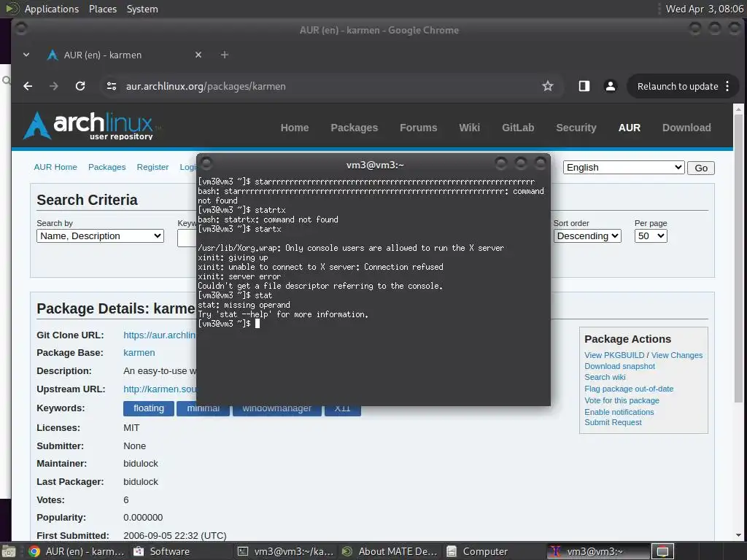The width and height of the screenshot is (747, 560).
Task: Switch to vm3@vm3:~/ka... terminal taskbar item
Action: coord(286,551)
